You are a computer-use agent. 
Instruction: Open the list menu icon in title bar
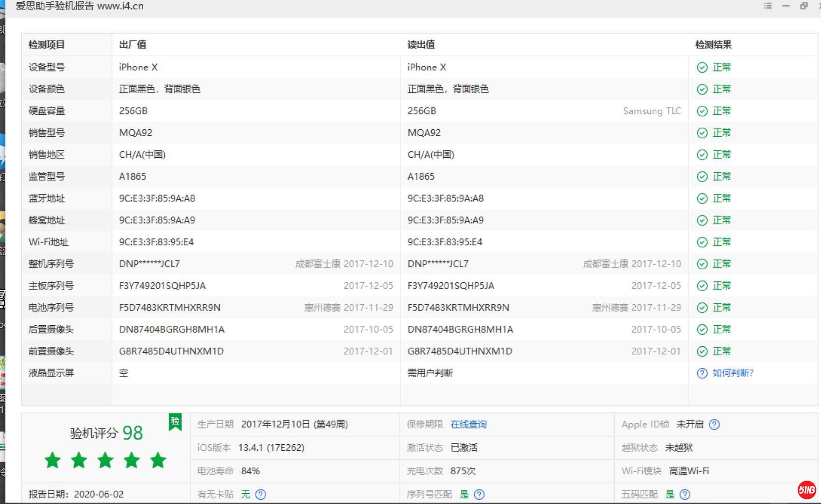coord(768,6)
